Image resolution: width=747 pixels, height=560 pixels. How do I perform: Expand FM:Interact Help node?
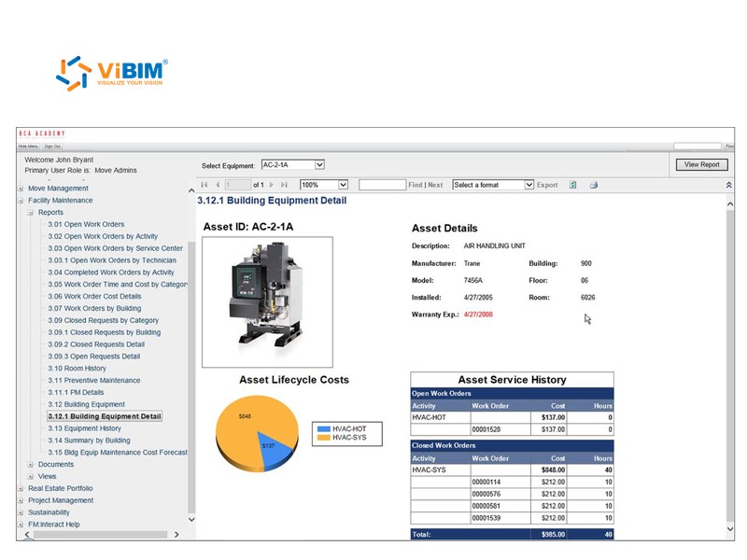point(21,525)
